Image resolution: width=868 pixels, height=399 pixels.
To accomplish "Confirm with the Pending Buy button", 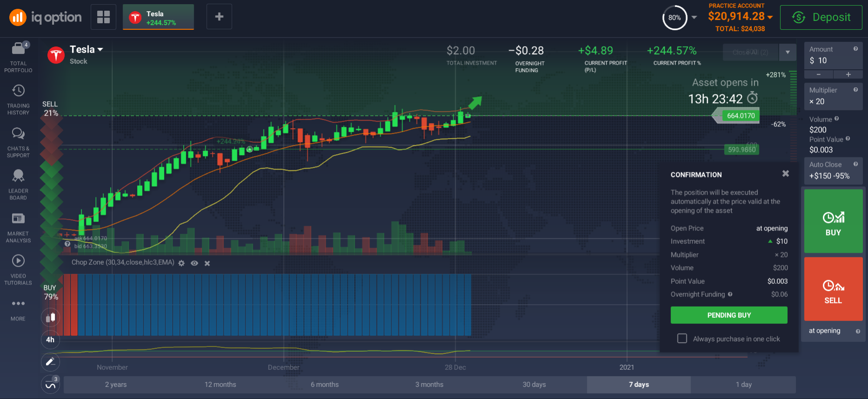I will 729,315.
